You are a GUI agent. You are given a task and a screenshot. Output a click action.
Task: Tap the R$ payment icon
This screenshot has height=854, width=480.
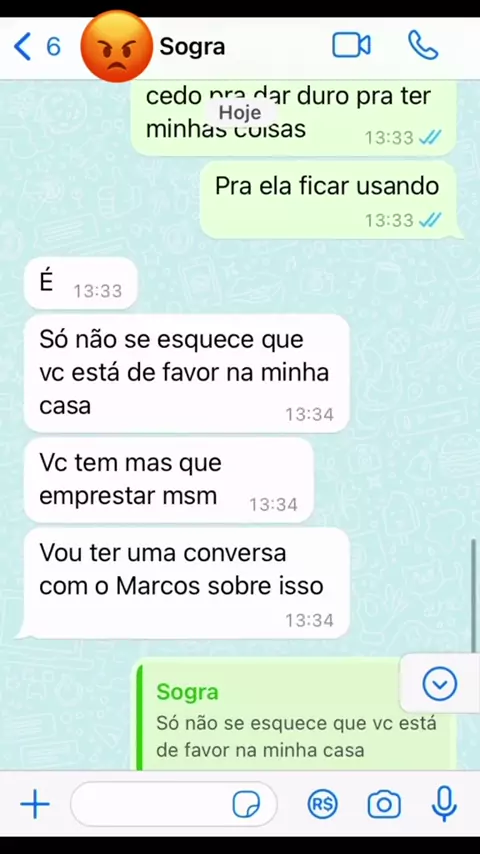pyautogui.click(x=323, y=804)
